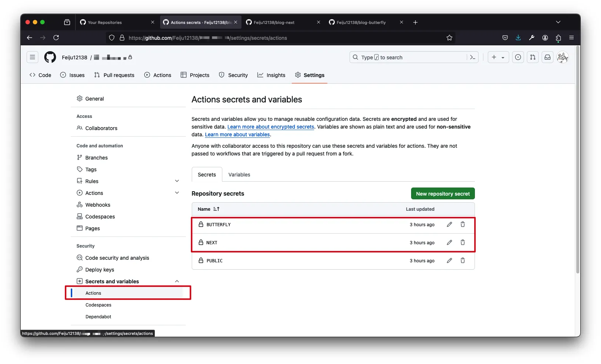Open the Insights repository tab
Image resolution: width=601 pixels, height=364 pixels.
tap(271, 75)
